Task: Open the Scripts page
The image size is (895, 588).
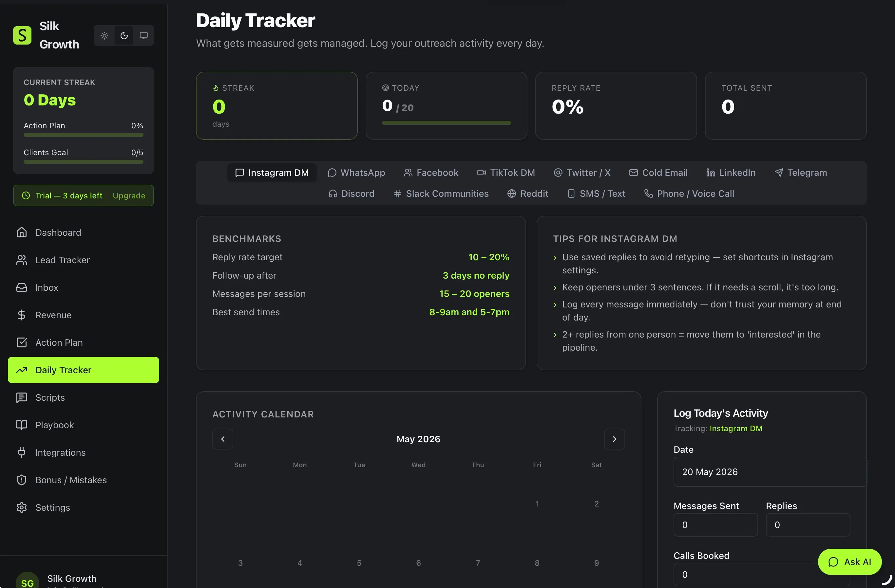Action: tap(84, 397)
